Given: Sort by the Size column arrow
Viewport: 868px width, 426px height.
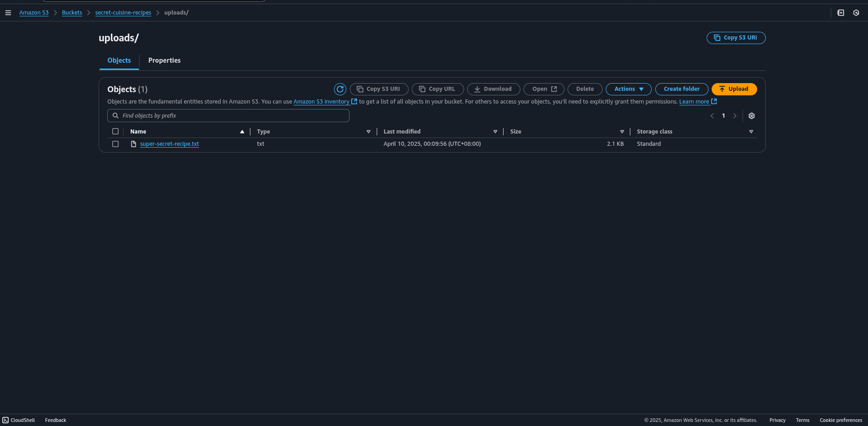Looking at the screenshot, I should [x=622, y=132].
